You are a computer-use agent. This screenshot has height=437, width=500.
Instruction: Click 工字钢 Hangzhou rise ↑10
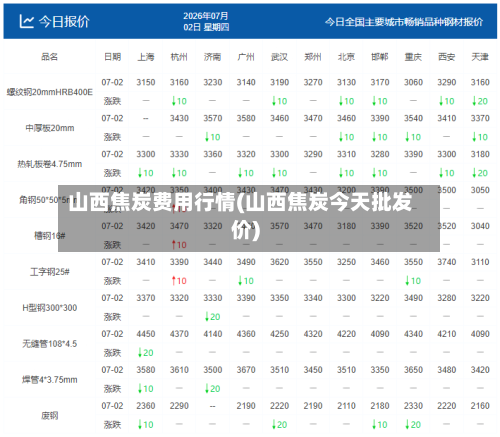pos(179,281)
